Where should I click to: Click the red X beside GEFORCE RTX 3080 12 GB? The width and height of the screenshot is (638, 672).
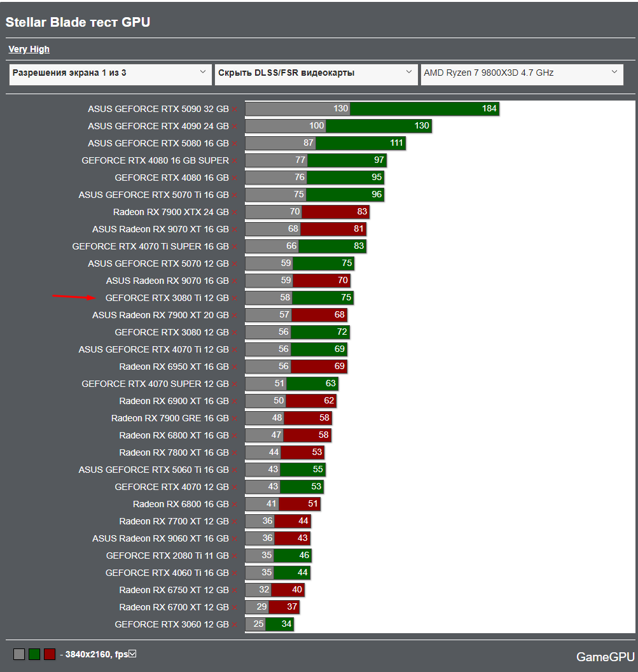[235, 333]
